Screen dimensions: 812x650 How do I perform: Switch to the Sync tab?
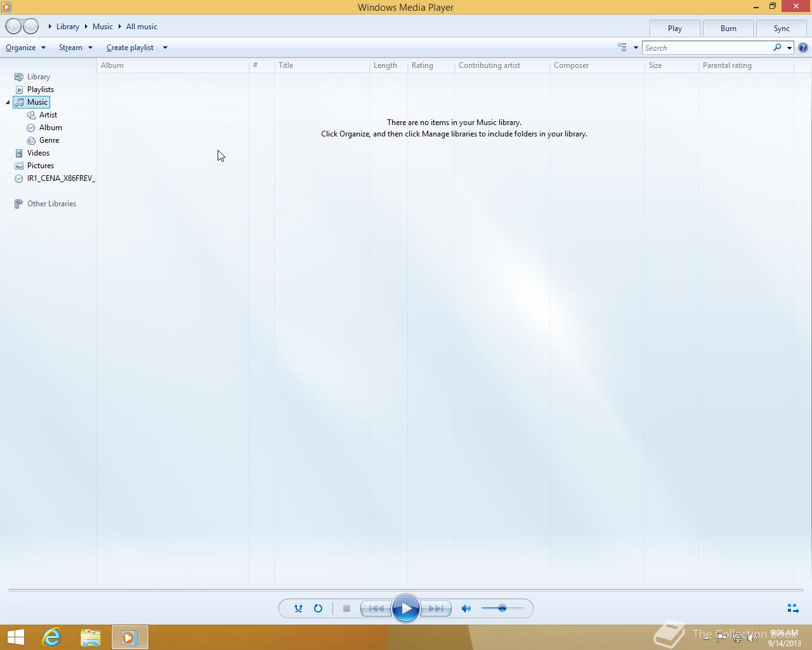point(782,29)
